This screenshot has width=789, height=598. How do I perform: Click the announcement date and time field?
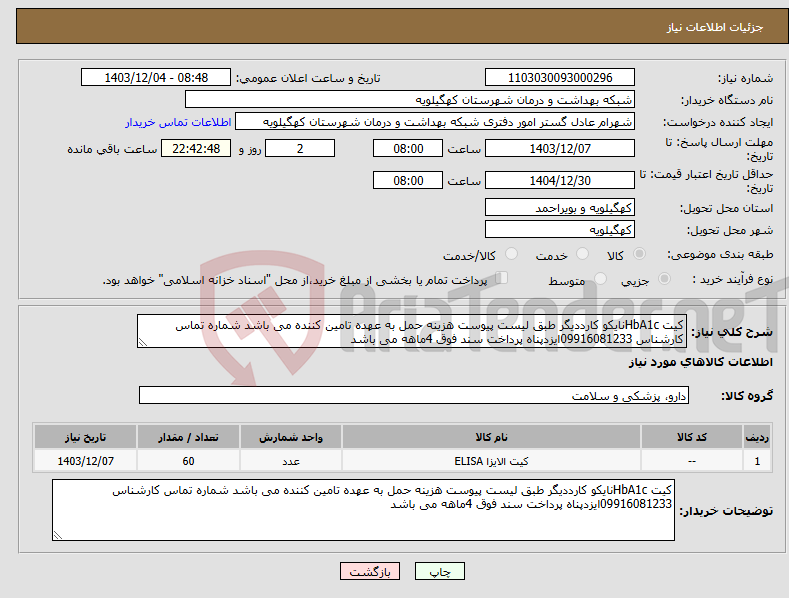(x=156, y=78)
